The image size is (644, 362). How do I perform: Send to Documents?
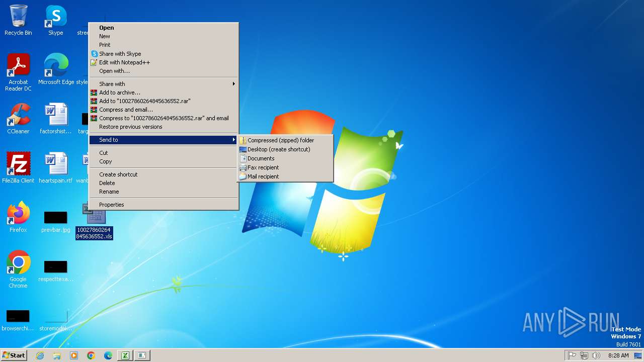tap(285, 158)
